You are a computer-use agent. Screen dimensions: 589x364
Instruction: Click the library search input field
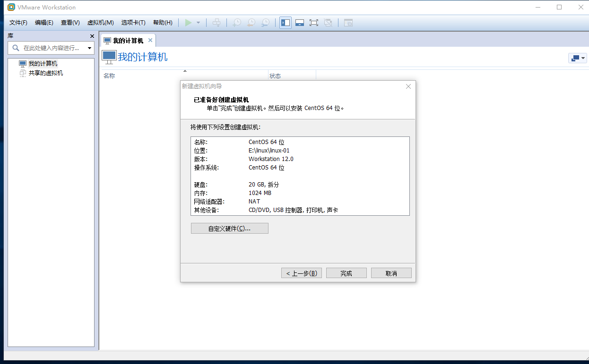[x=51, y=48]
